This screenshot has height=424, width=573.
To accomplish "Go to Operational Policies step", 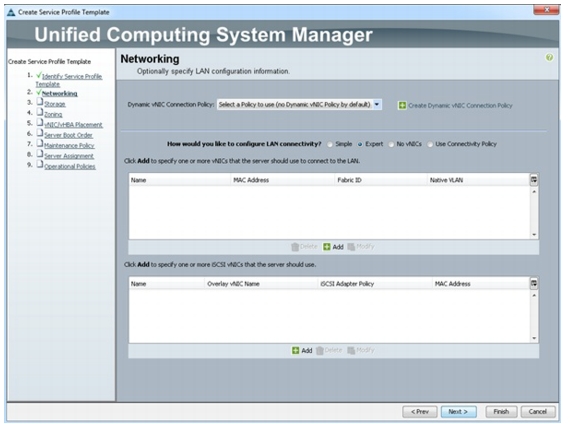I will [70, 166].
